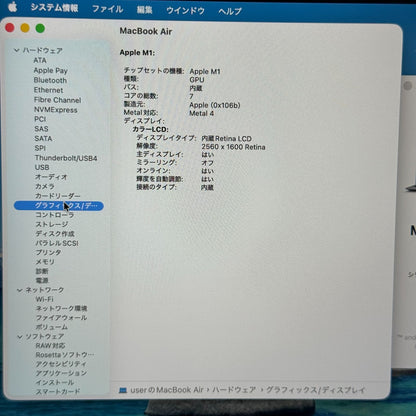
Task: Select SPI in the sidebar
Action: click(x=40, y=148)
